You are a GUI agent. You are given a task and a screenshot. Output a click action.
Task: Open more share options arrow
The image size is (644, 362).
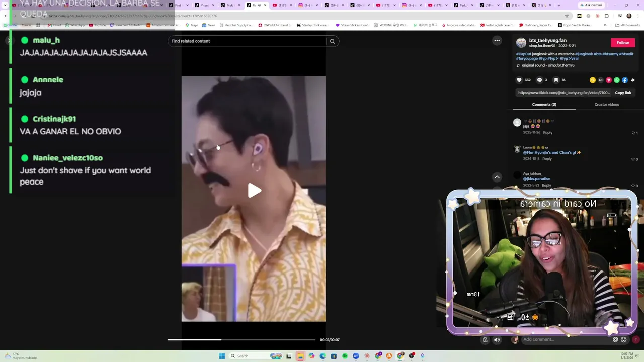point(633,80)
